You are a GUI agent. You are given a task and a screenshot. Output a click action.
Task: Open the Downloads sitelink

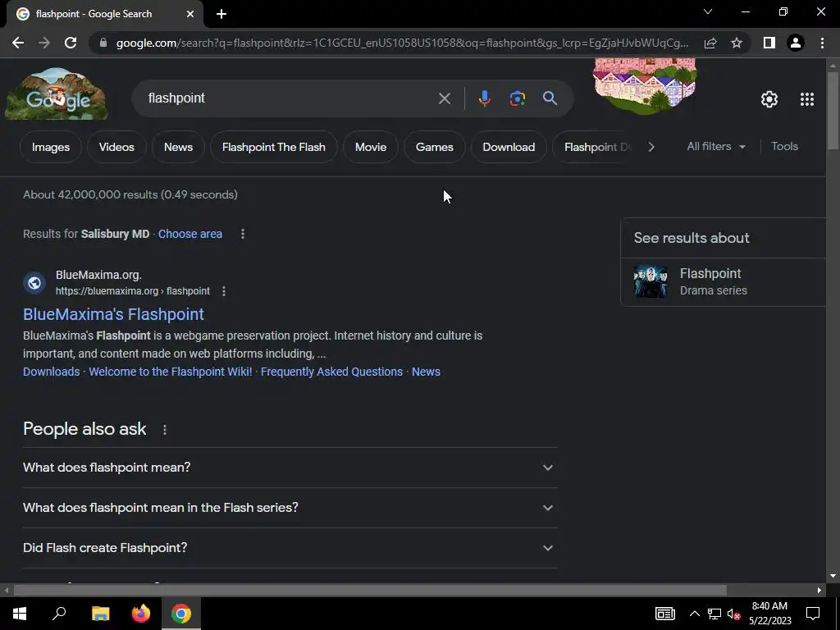52,372
